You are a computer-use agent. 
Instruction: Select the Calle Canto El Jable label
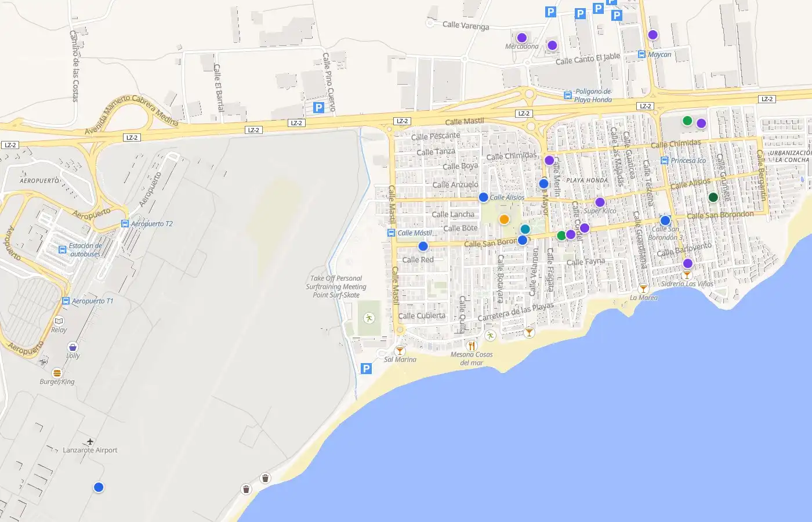click(x=588, y=59)
